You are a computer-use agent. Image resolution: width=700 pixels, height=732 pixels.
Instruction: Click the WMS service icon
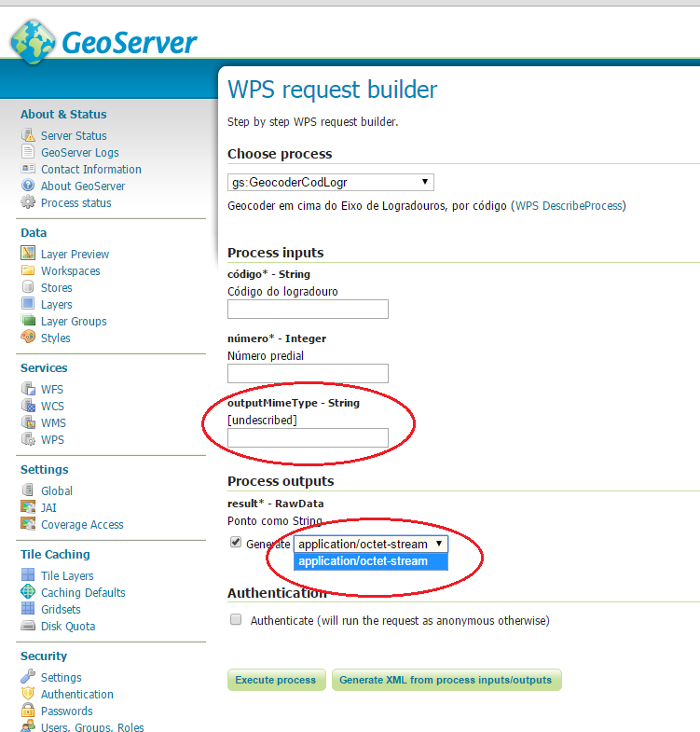pos(28,422)
